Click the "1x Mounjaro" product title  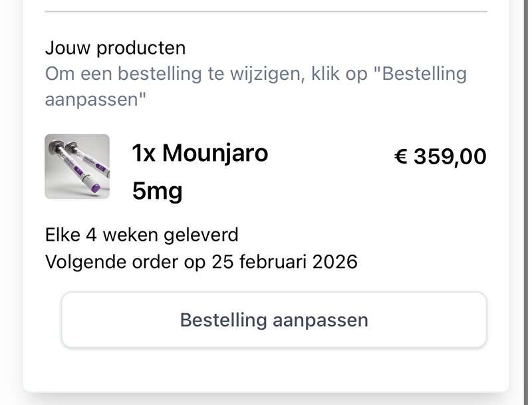click(x=199, y=153)
